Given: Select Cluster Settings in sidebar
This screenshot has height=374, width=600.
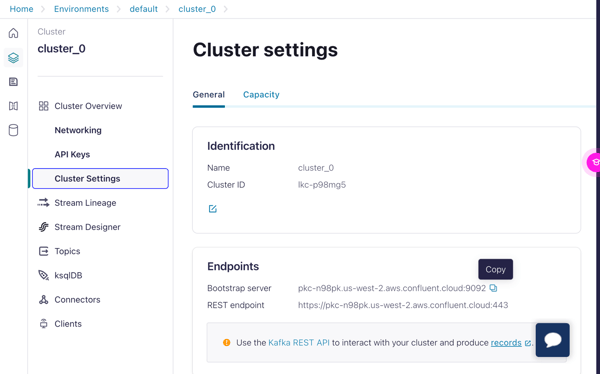Looking at the screenshot, I should [100, 178].
